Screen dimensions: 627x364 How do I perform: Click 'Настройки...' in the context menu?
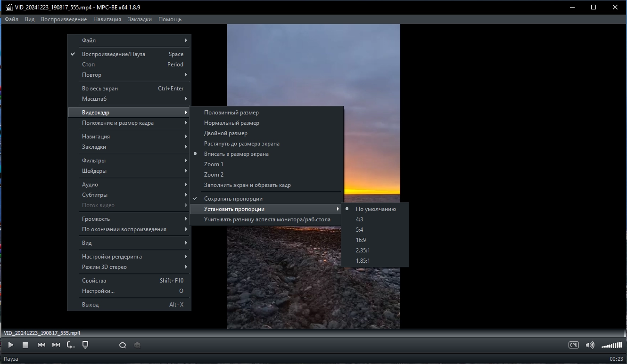98,291
